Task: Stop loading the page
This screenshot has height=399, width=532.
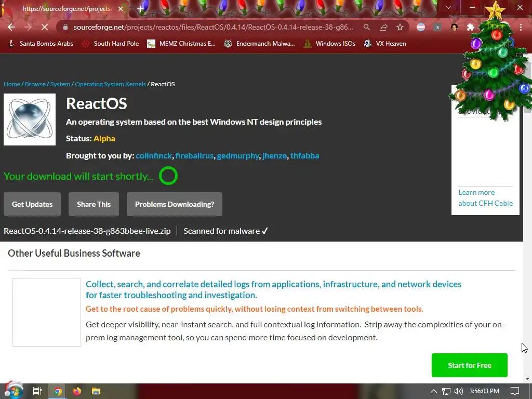Action: pyautogui.click(x=45, y=27)
